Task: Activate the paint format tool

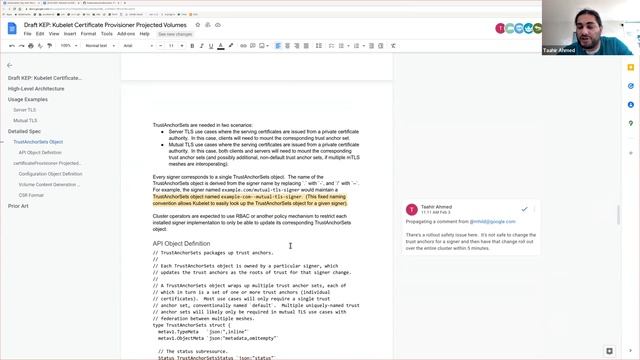Action: 49,46
